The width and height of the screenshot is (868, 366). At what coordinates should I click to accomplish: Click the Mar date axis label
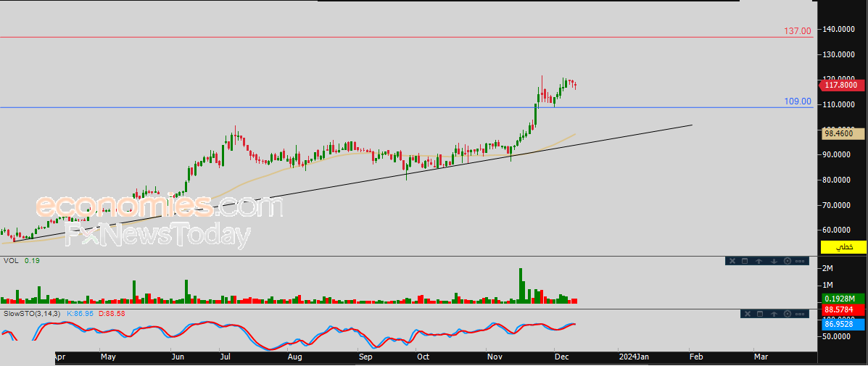point(761,357)
